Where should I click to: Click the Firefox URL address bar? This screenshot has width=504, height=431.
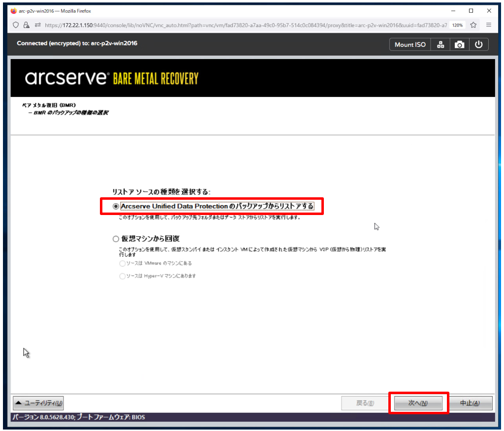tap(246, 25)
